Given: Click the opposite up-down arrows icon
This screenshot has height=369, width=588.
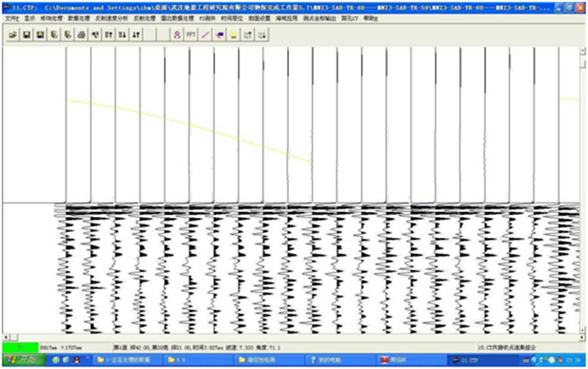Looking at the screenshot, I should click(136, 34).
